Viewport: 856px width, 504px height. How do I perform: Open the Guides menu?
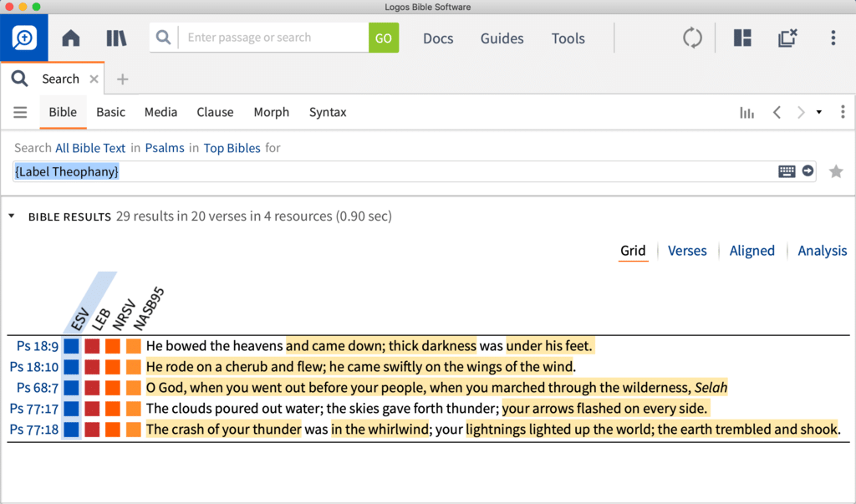pyautogui.click(x=502, y=38)
